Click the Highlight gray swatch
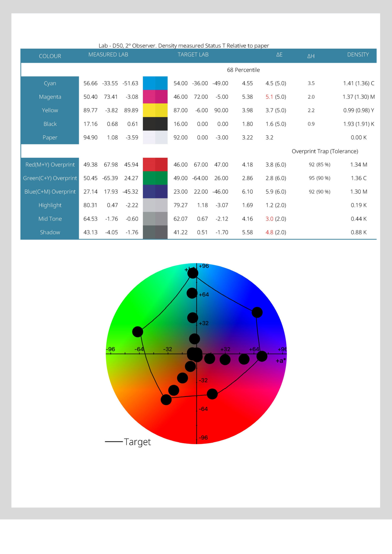Viewport: 392px width, 554px height. (x=155, y=205)
